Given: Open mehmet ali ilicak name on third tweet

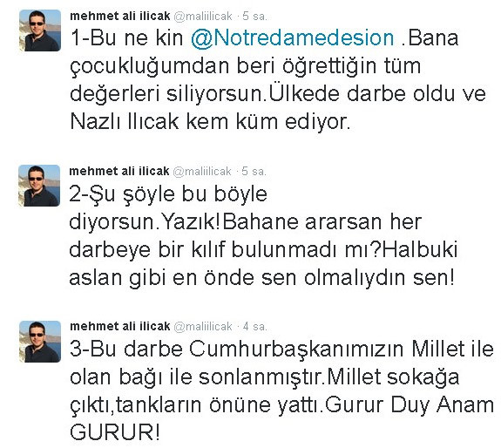Looking at the screenshot, I should 120,327.
